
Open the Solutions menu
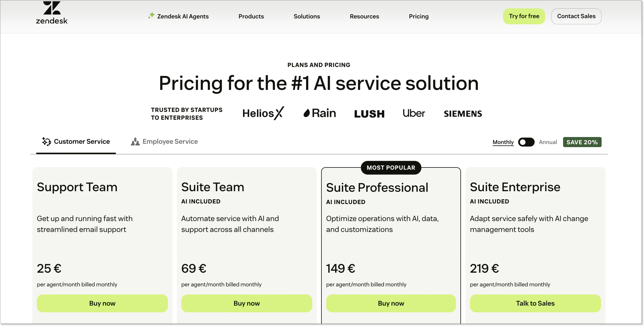pyautogui.click(x=307, y=16)
